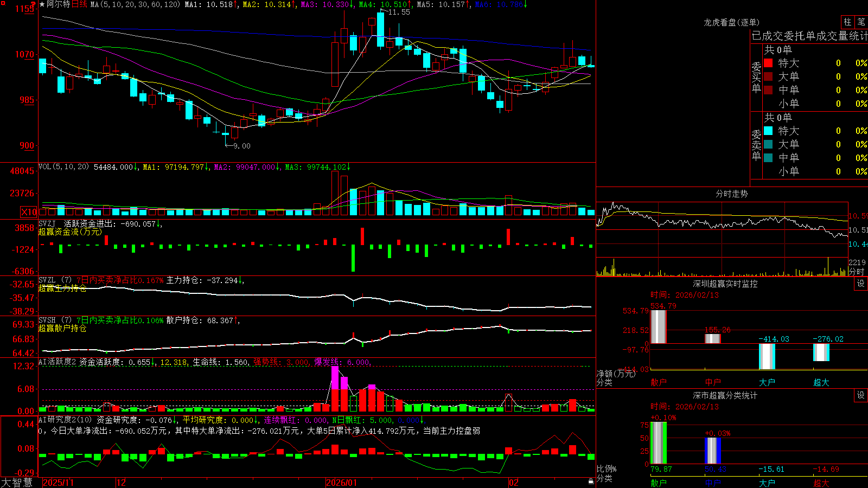
Task: Click the 分时 label beside intraday volume
Action: coord(857,272)
